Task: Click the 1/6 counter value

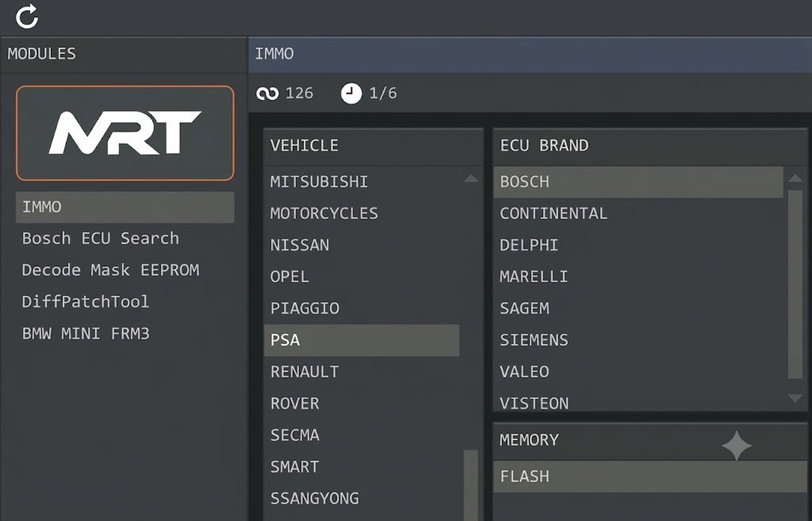Action: point(383,94)
